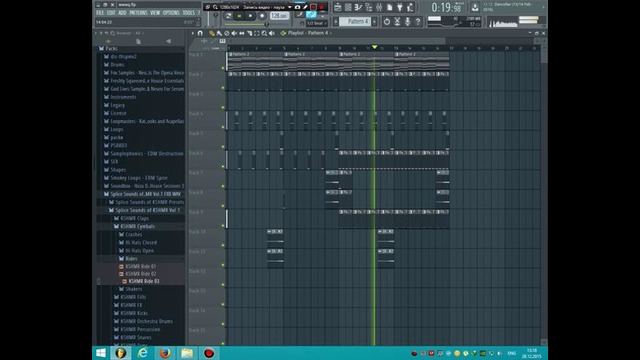Open the Piano roll view icon
Viewport: 640px width, 360px height.
[358, 7]
